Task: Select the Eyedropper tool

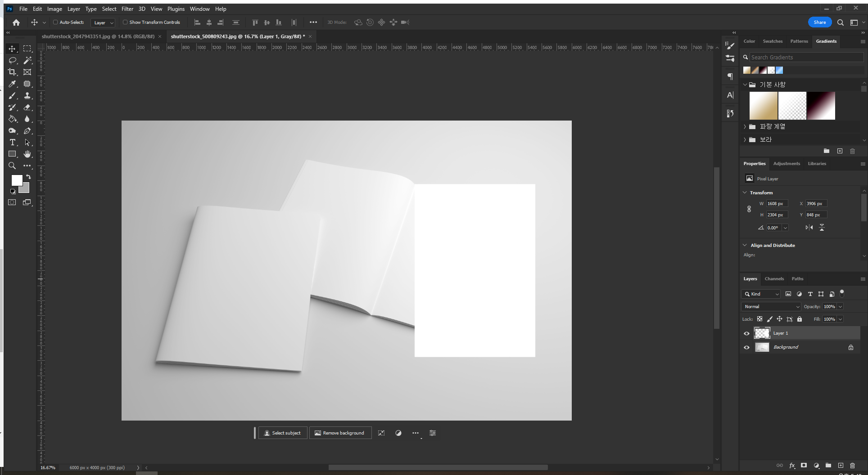Action: pos(12,84)
